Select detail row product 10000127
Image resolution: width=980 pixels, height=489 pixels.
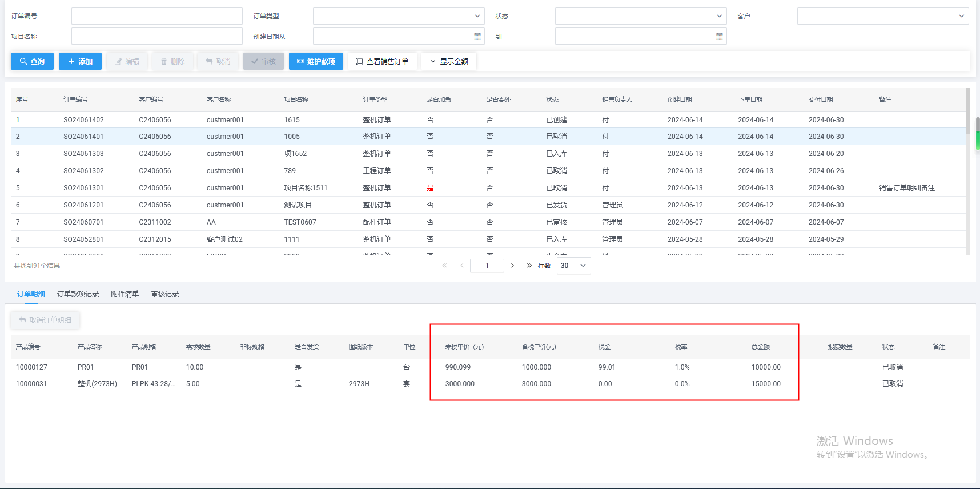[490, 367]
